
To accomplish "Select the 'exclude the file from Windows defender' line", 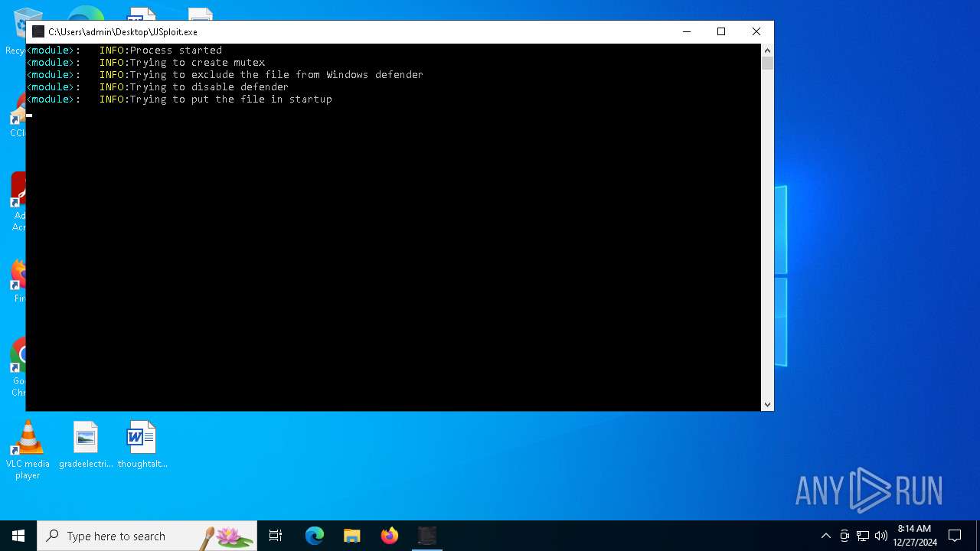I will tap(224, 75).
